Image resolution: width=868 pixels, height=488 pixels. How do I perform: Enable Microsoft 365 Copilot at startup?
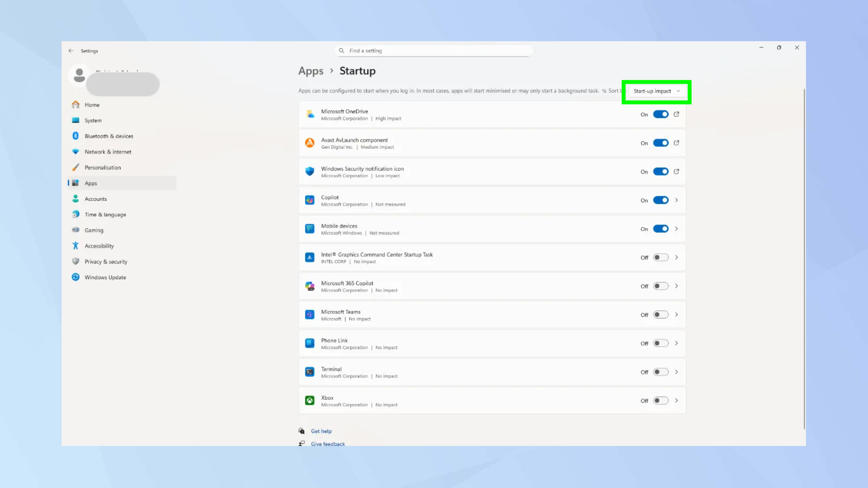point(661,286)
